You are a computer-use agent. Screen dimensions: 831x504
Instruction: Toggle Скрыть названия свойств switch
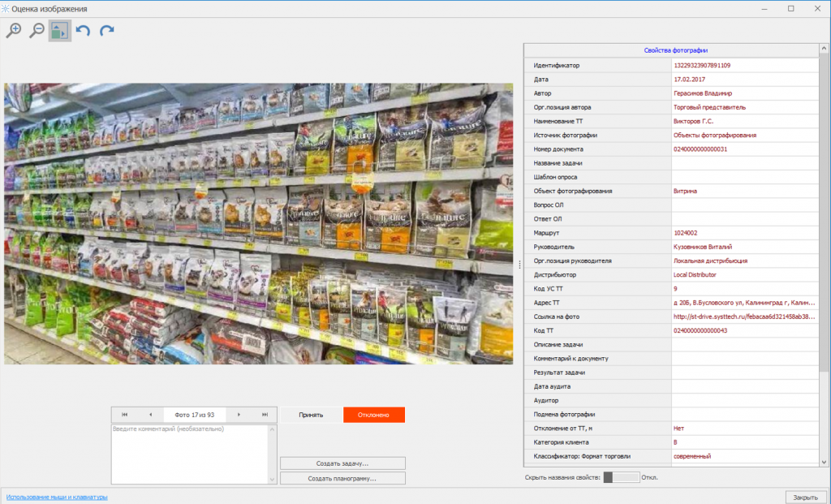click(x=621, y=477)
